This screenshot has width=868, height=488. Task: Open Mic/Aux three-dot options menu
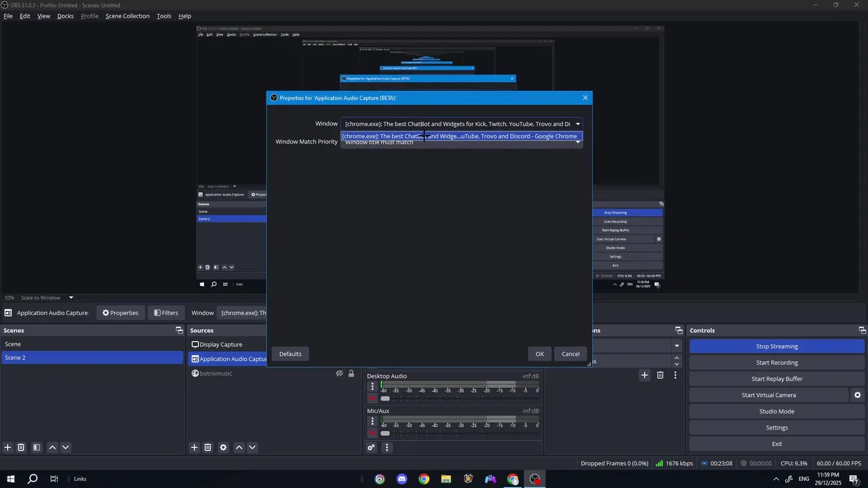coord(372,421)
